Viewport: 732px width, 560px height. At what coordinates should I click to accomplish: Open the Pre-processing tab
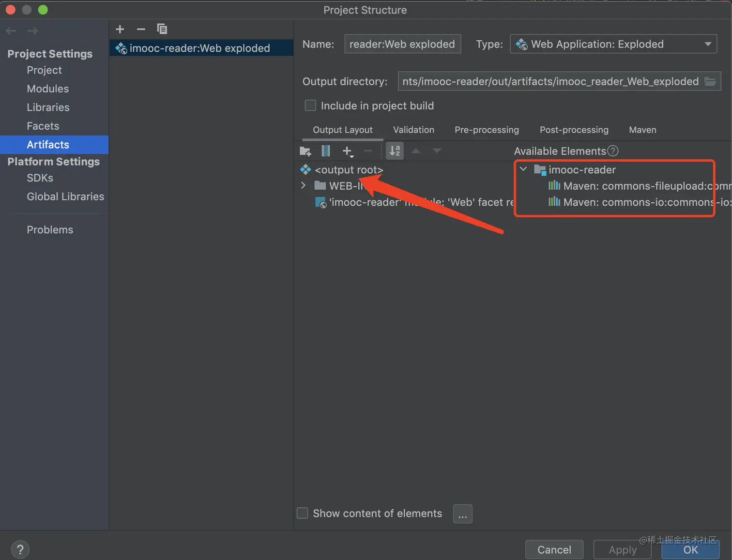[487, 130]
